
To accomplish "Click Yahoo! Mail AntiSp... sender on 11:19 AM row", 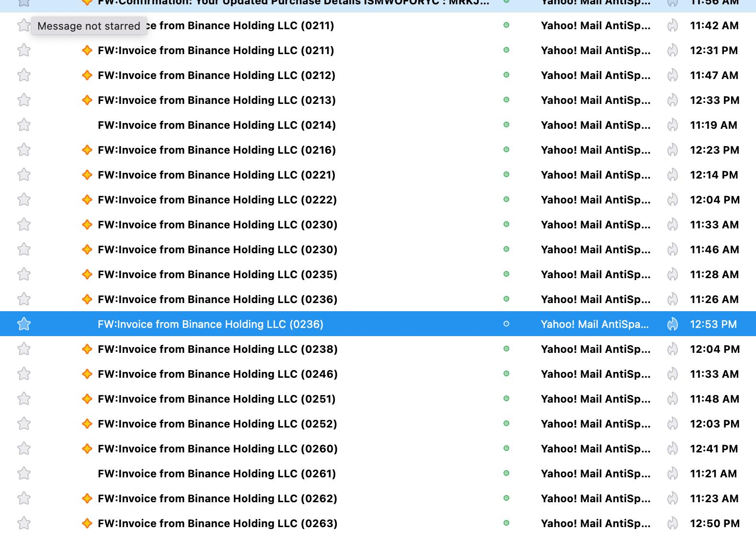I will [596, 125].
